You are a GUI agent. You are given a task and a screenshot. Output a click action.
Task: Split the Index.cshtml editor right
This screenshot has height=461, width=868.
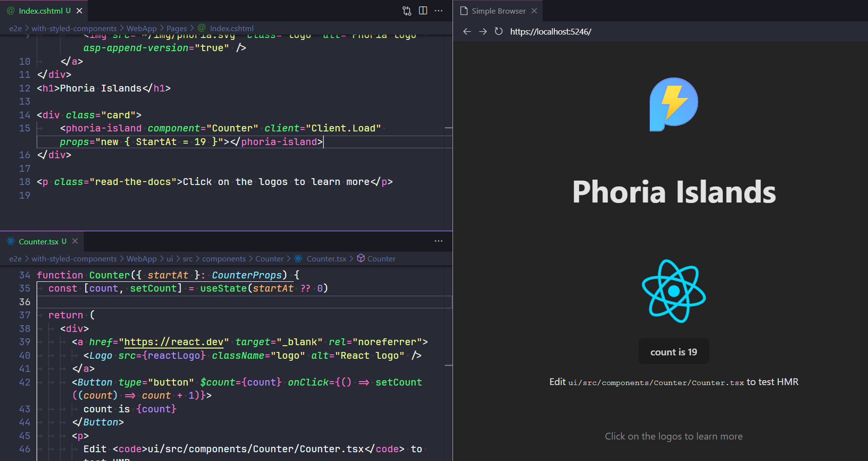tap(423, 11)
